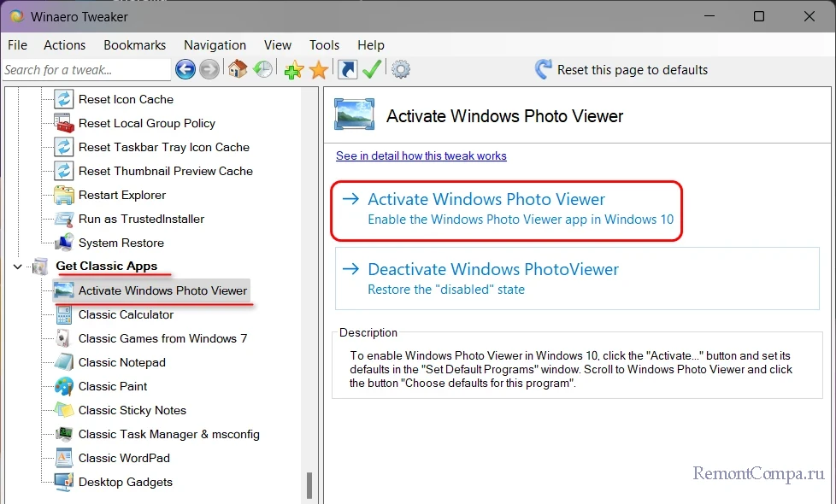Screen dimensions: 836x504
Task: Click the Classic Notepad icon
Action: pos(64,362)
